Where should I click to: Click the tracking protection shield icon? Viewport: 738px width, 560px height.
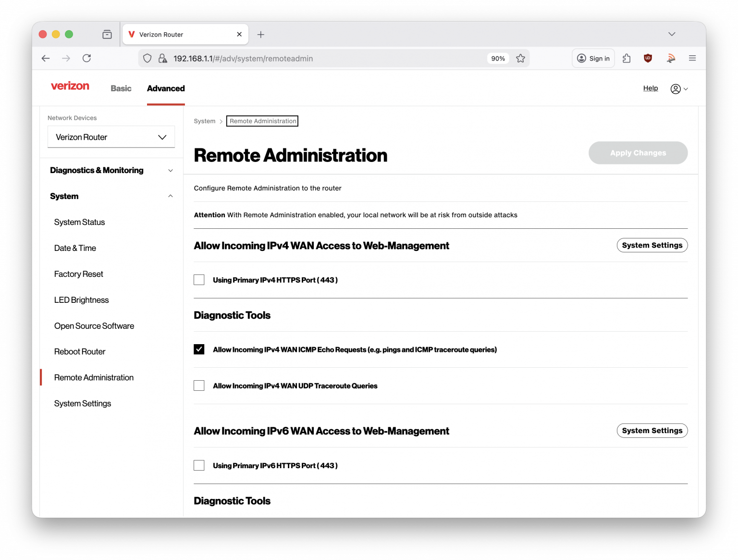tap(148, 58)
